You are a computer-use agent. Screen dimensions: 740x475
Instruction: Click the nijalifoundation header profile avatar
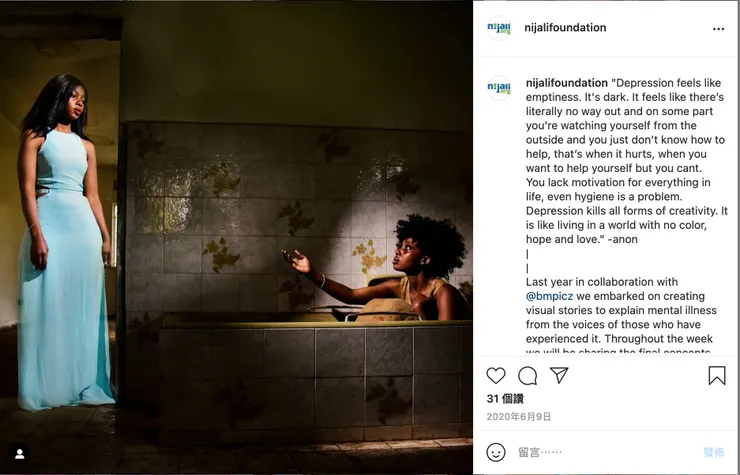(x=499, y=28)
